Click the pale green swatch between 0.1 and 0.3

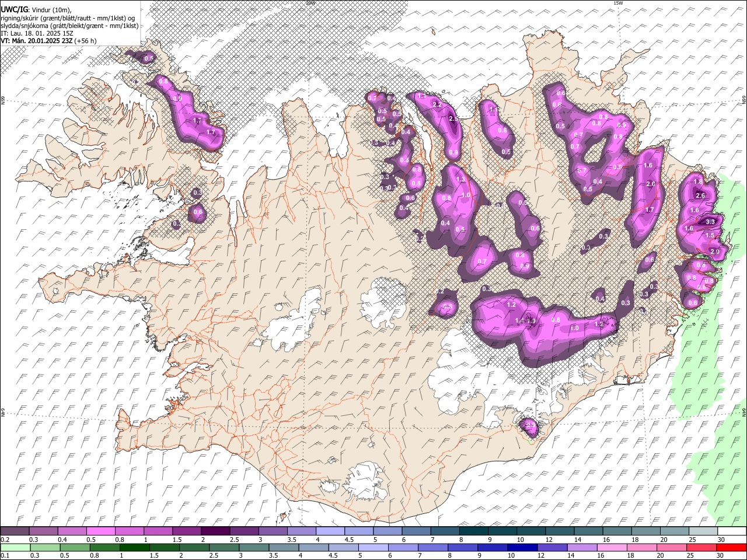(15, 547)
